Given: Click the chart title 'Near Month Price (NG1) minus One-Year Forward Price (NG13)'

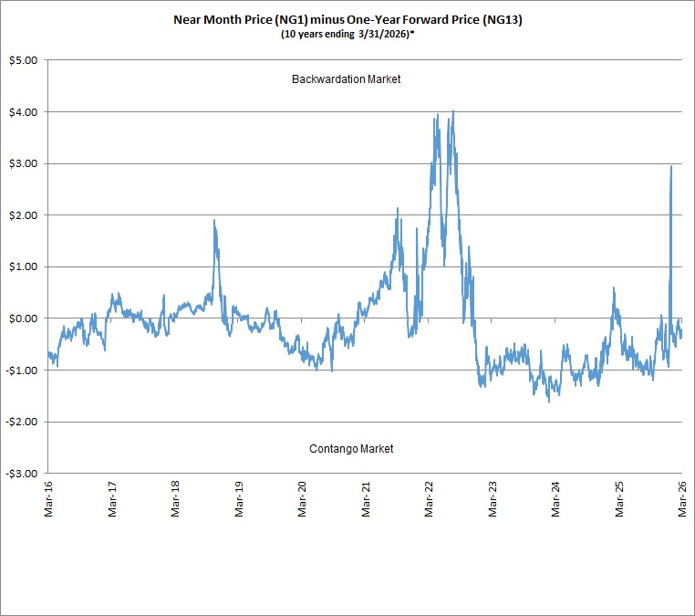Looking at the screenshot, I should [x=347, y=20].
